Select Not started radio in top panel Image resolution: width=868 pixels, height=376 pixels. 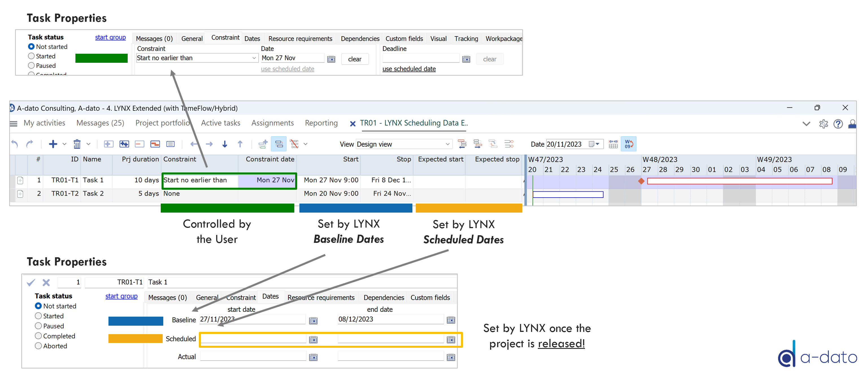pos(31,47)
